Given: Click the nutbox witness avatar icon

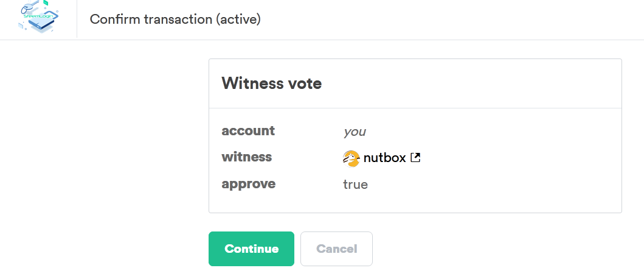Looking at the screenshot, I should pyautogui.click(x=351, y=158).
